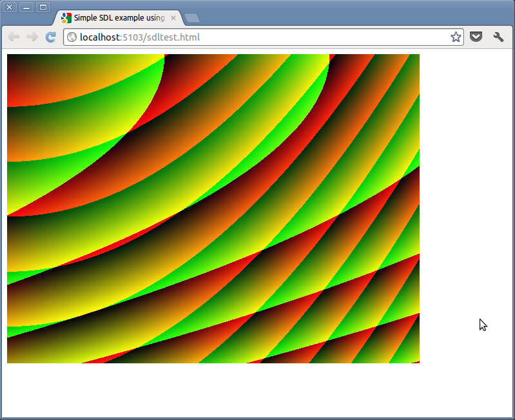
Task: Open the wrench settings menu
Action: point(498,37)
